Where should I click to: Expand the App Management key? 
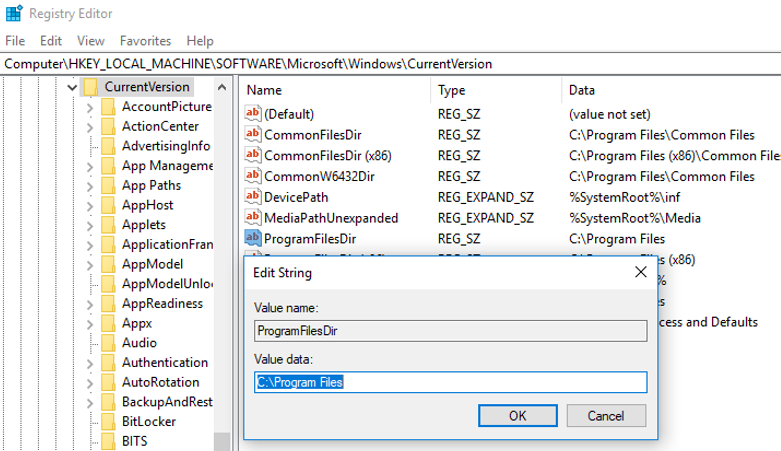90,166
